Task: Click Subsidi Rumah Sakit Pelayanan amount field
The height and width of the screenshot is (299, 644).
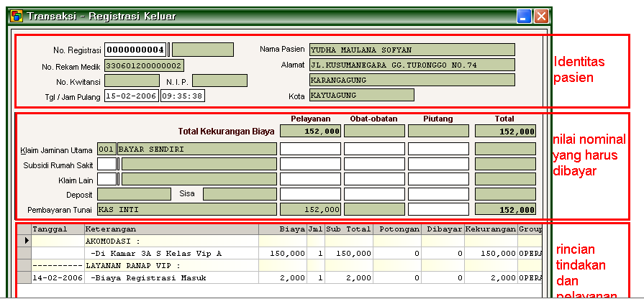Action: [x=311, y=164]
